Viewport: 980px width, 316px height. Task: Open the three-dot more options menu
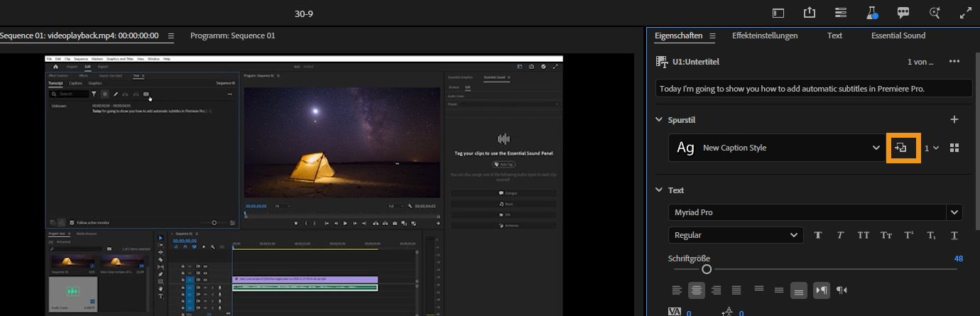954,62
